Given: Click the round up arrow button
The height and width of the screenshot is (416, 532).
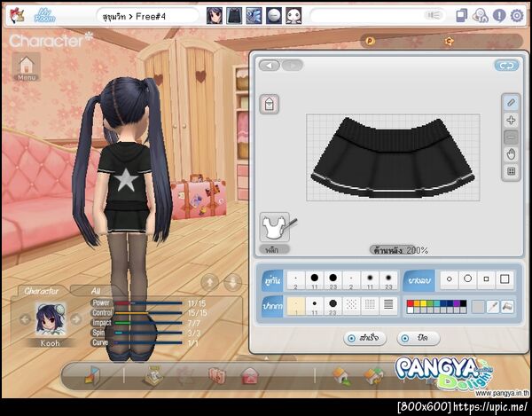Looking at the screenshot, I should pos(210,283).
